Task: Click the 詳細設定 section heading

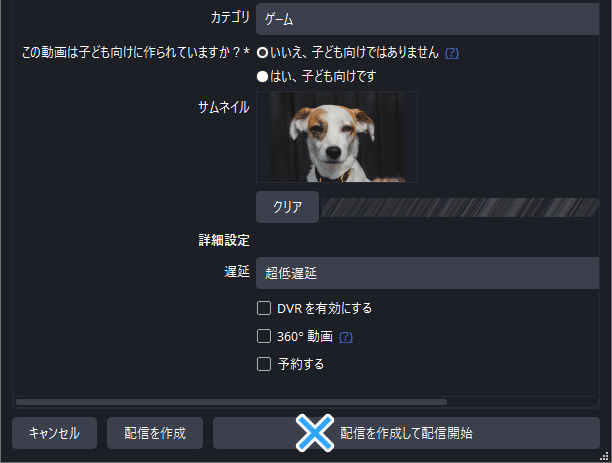Action: tap(224, 240)
